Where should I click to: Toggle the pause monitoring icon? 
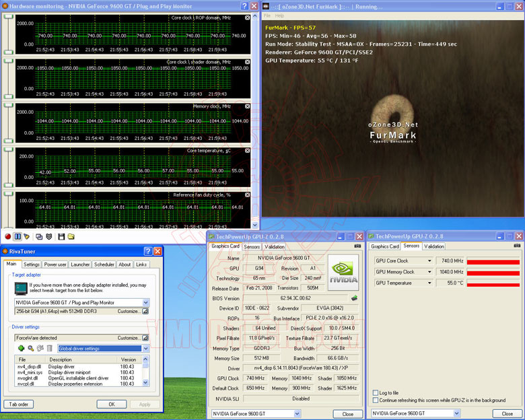click(x=17, y=236)
